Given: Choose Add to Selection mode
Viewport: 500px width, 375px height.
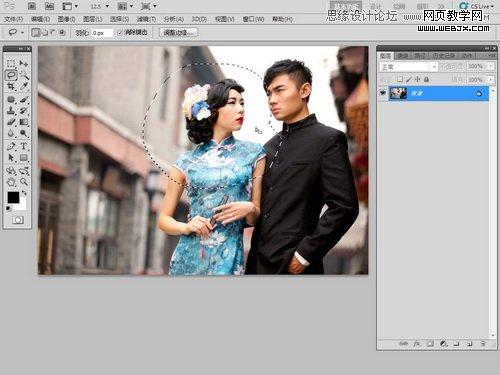Looking at the screenshot, I should (44, 32).
